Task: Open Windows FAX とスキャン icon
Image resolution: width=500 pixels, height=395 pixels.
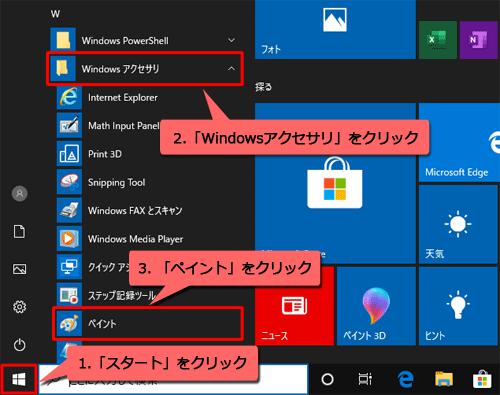Action: [x=69, y=211]
